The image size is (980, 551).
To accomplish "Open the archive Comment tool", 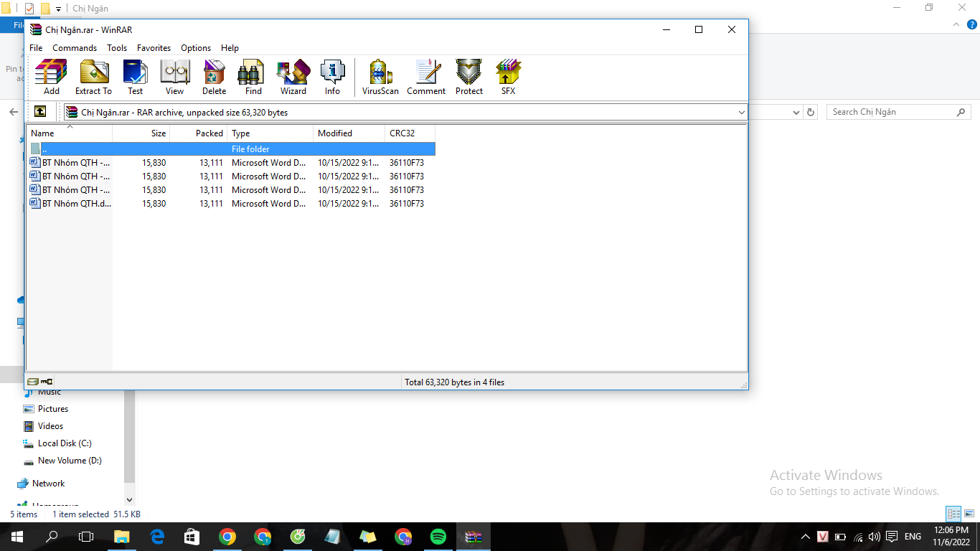I will [x=426, y=77].
